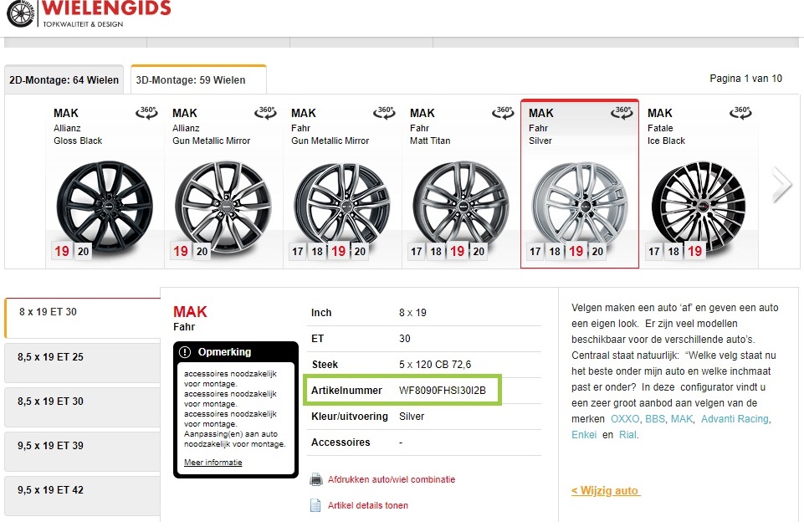Viewport: 804px width, 532px height.
Task: Open 360° view for Allianz Gloss Black
Action: pyautogui.click(x=146, y=112)
